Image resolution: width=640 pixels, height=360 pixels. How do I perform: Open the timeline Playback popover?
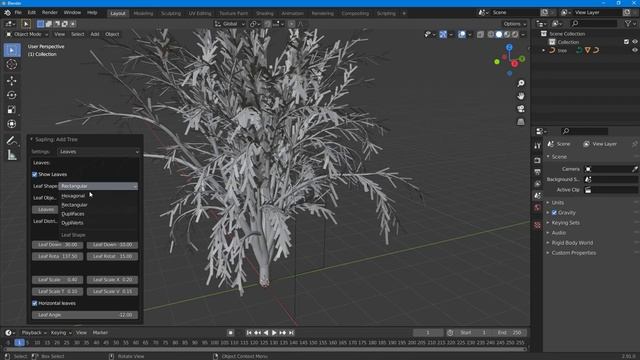[x=33, y=333]
